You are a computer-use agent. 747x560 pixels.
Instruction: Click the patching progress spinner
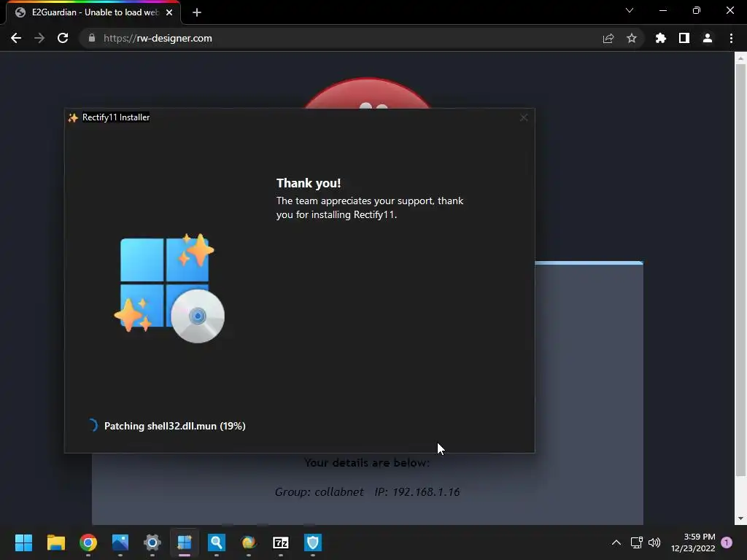pos(93,425)
